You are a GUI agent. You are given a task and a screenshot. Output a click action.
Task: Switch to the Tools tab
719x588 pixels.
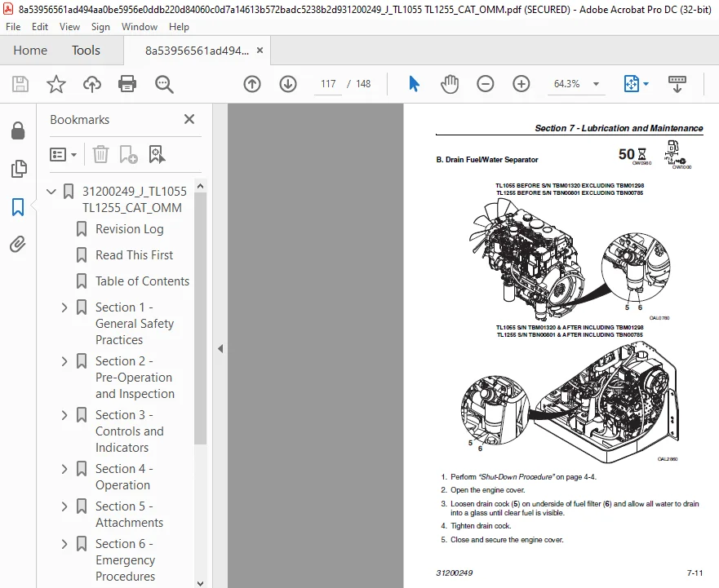pyautogui.click(x=86, y=51)
